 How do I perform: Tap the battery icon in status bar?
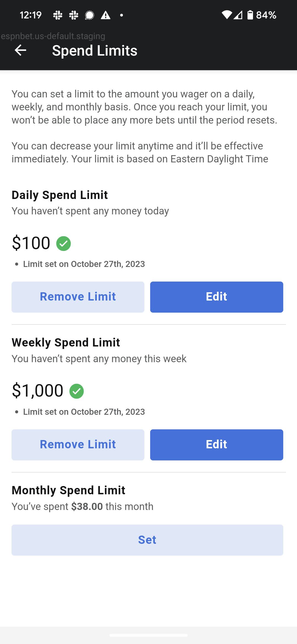pyautogui.click(x=250, y=15)
